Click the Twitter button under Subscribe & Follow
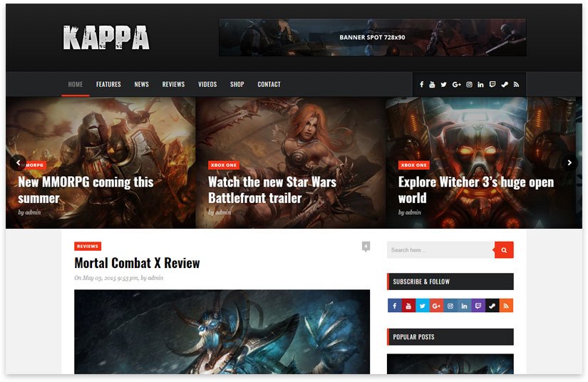Viewport: 588px width, 382px height. pos(422,306)
